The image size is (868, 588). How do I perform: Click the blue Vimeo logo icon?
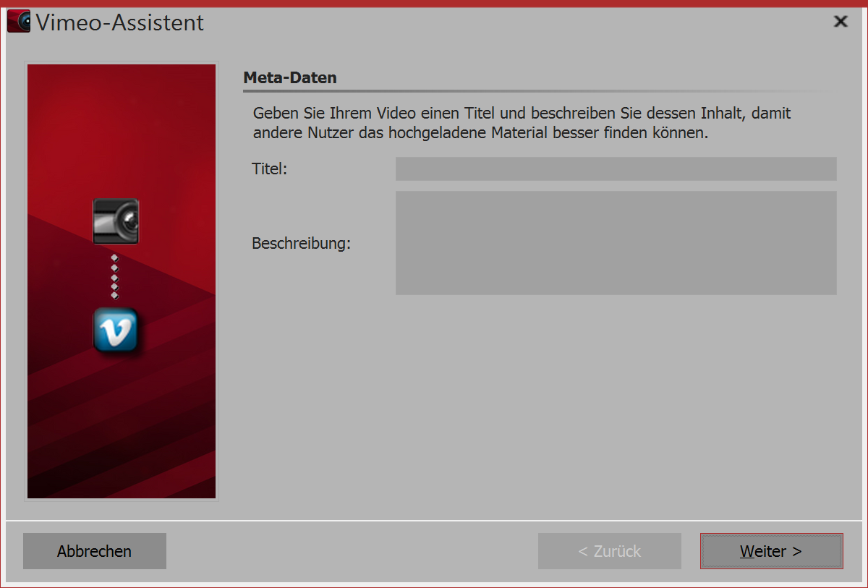click(114, 330)
